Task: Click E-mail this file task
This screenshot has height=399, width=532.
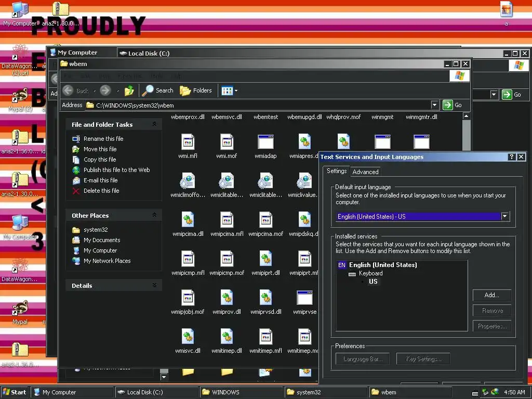Action: [x=100, y=180]
